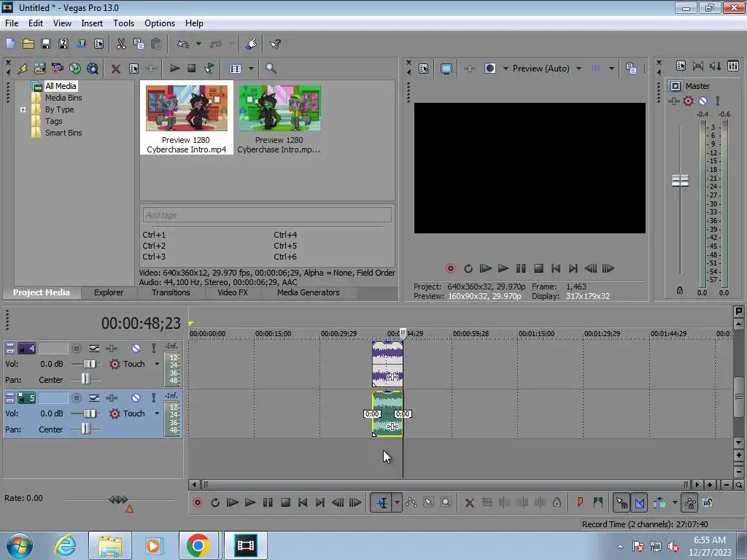Switch to the Explorer tab
Screen dimensions: 747x560
click(x=109, y=292)
